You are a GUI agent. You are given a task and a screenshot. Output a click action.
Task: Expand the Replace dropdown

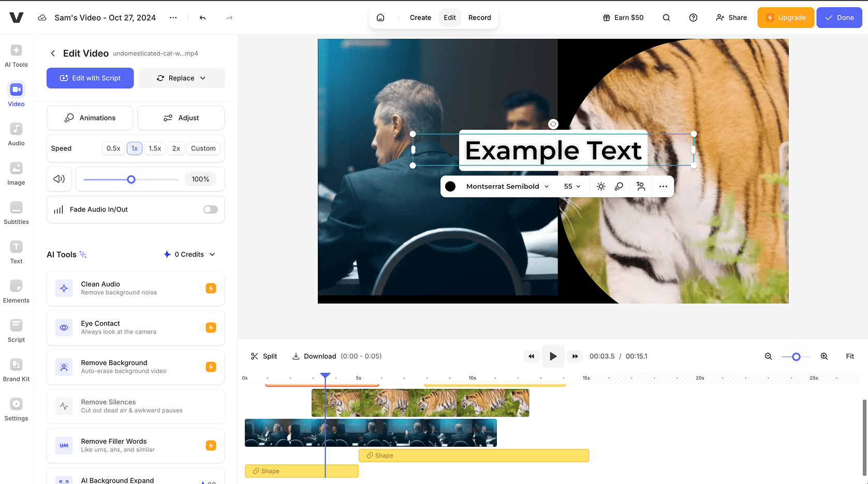click(x=181, y=78)
